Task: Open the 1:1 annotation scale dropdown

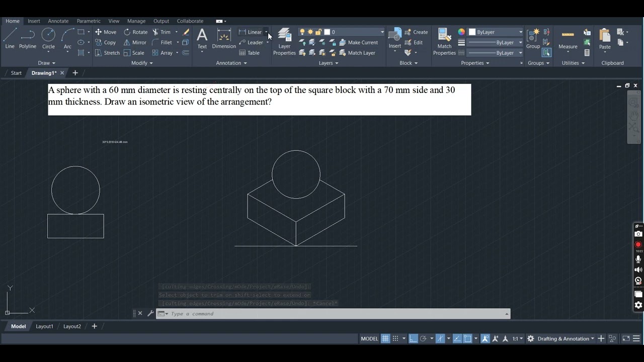Action: coord(518,338)
